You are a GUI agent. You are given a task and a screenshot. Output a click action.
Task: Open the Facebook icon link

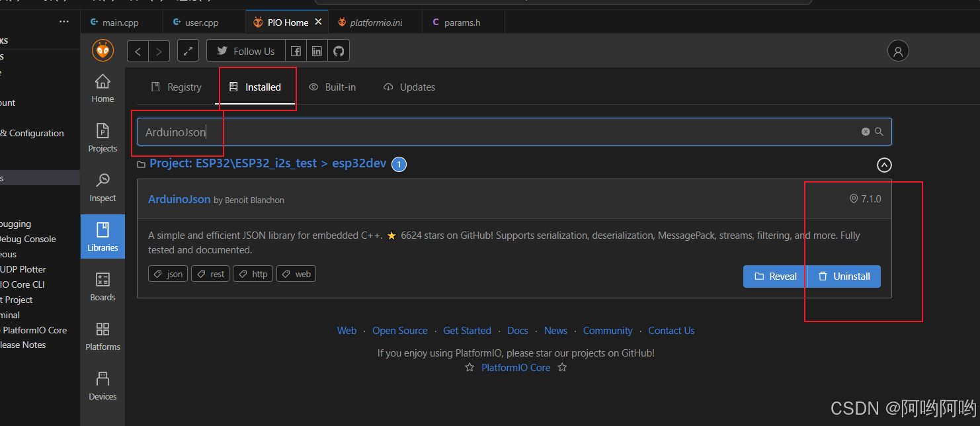coord(296,51)
